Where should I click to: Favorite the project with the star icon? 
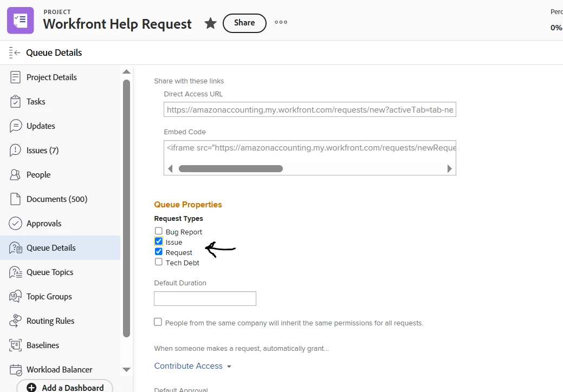(210, 23)
